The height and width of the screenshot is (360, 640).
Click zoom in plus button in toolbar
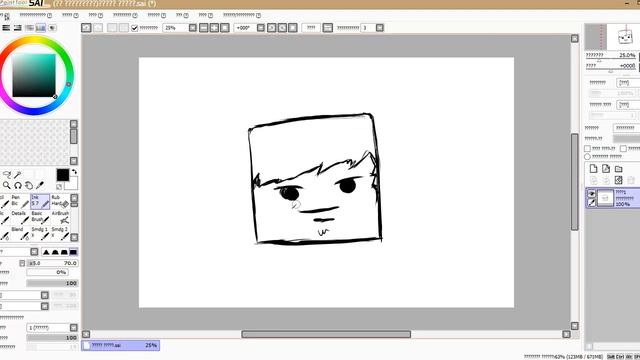pos(214,28)
